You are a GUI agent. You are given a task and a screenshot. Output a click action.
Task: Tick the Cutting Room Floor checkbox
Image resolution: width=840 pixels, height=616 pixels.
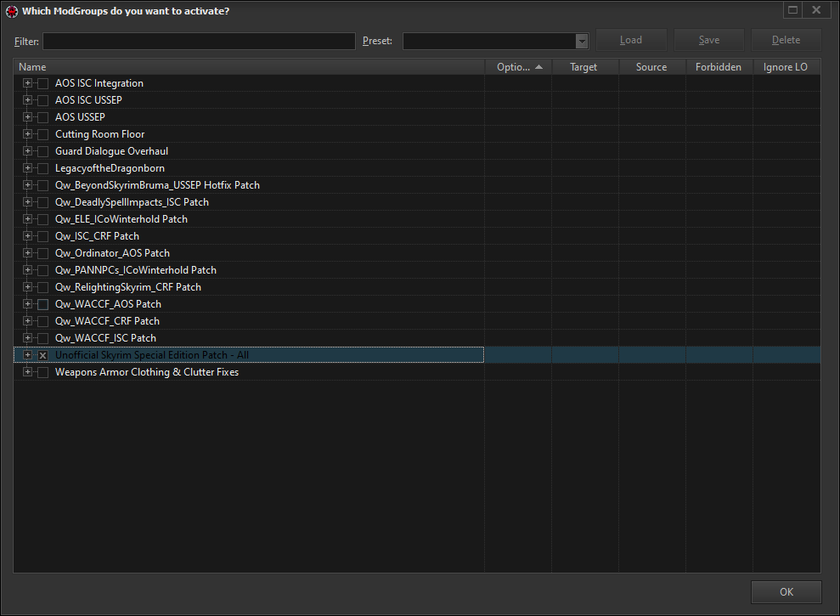[x=42, y=134]
